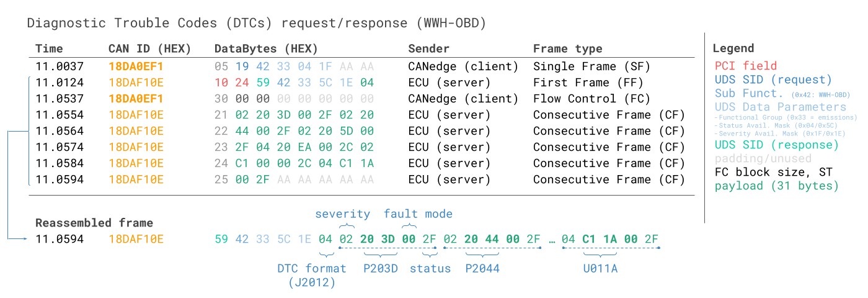Click the P2044 annotation label
The image size is (868, 298).
(x=482, y=269)
